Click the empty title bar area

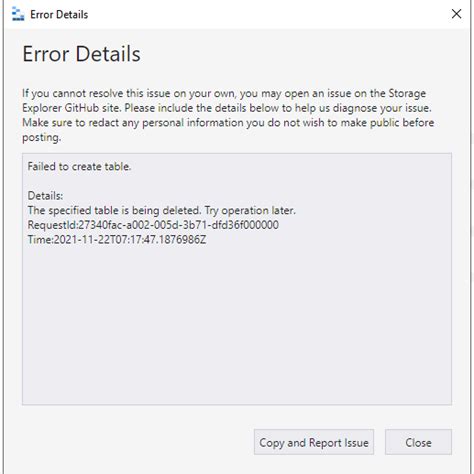click(x=267, y=14)
